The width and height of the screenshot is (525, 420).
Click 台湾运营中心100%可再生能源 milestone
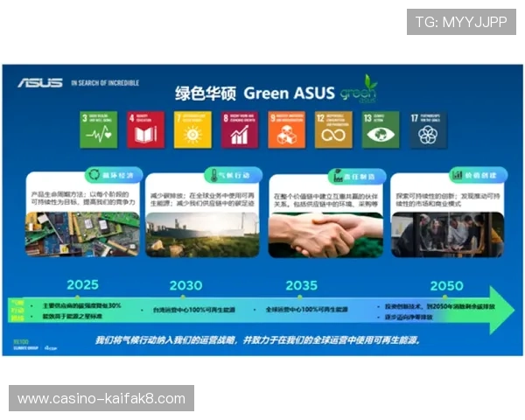click(194, 310)
